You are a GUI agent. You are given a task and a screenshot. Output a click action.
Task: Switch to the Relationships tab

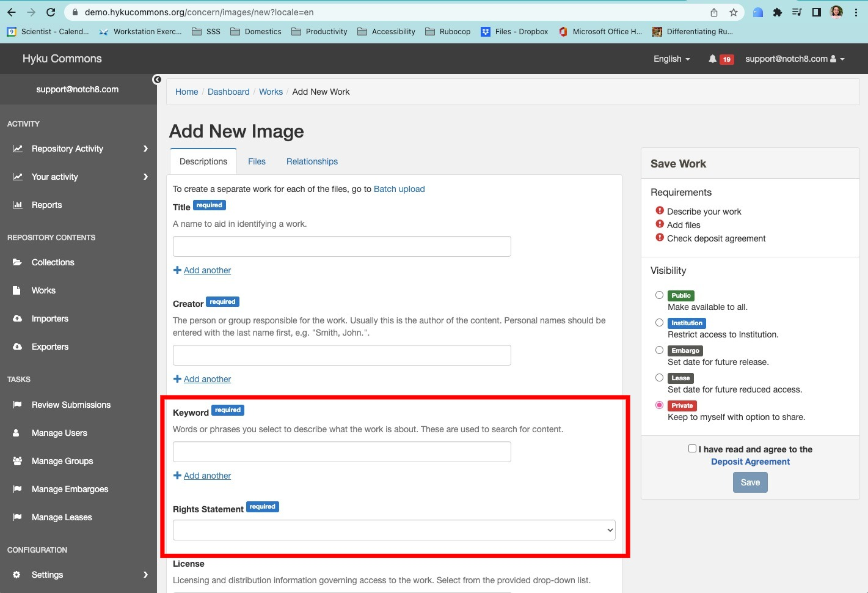[x=312, y=161]
